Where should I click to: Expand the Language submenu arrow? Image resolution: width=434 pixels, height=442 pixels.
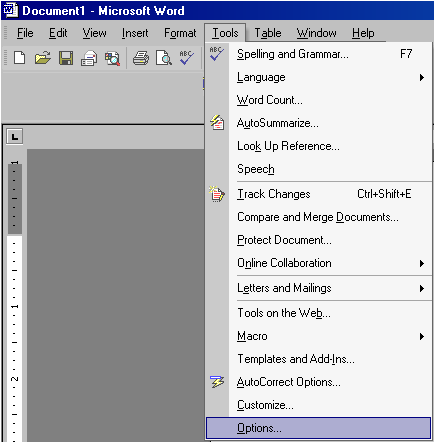422,77
